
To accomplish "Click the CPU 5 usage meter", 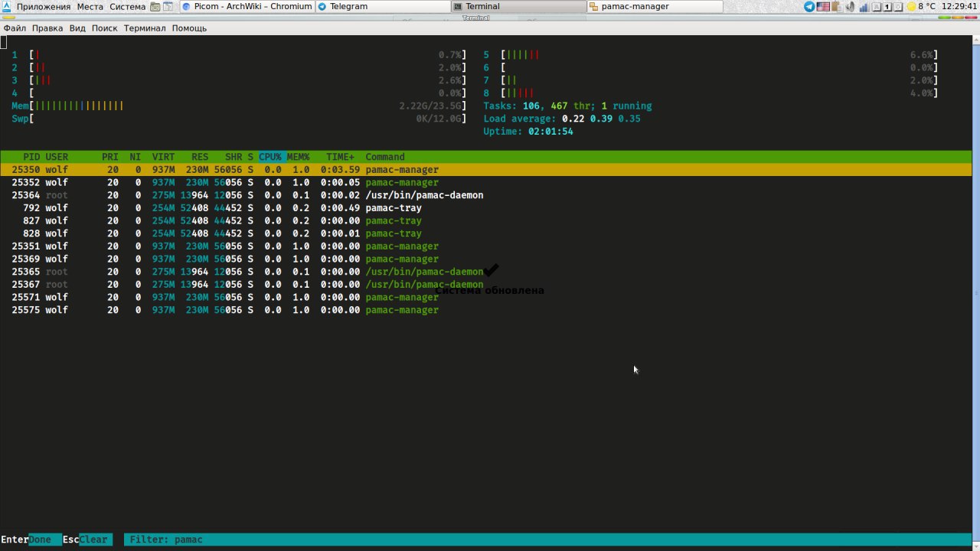I will click(x=710, y=55).
